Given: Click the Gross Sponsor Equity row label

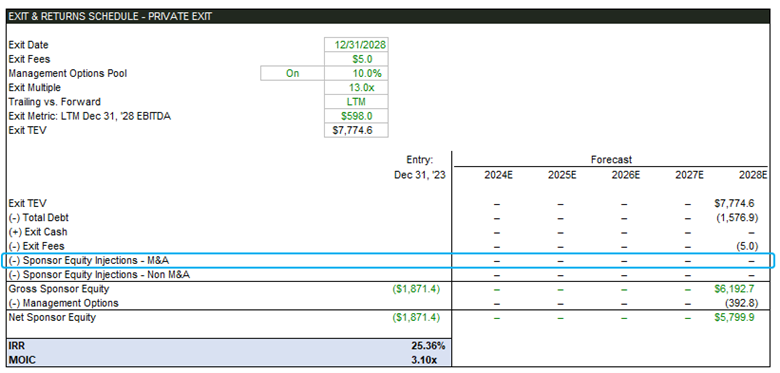Looking at the screenshot, I should tap(59, 289).
